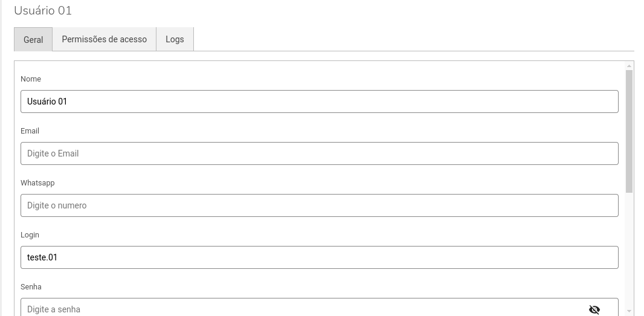Click the form's vertical scrollbar thumb
The image size is (644, 316).
click(x=629, y=130)
